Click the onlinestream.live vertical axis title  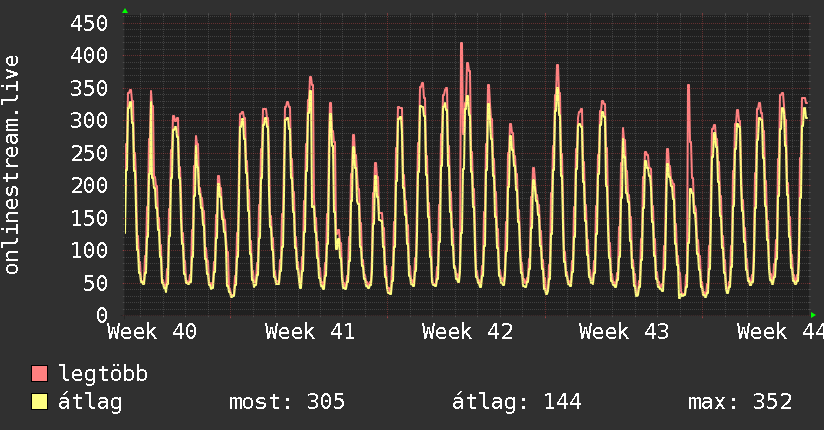(x=11, y=165)
